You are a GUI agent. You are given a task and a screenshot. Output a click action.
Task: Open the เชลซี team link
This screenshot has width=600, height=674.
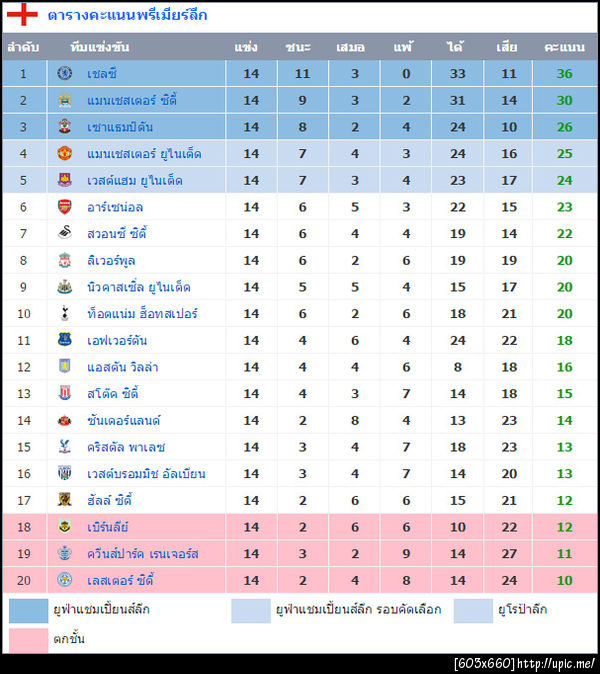point(103,74)
